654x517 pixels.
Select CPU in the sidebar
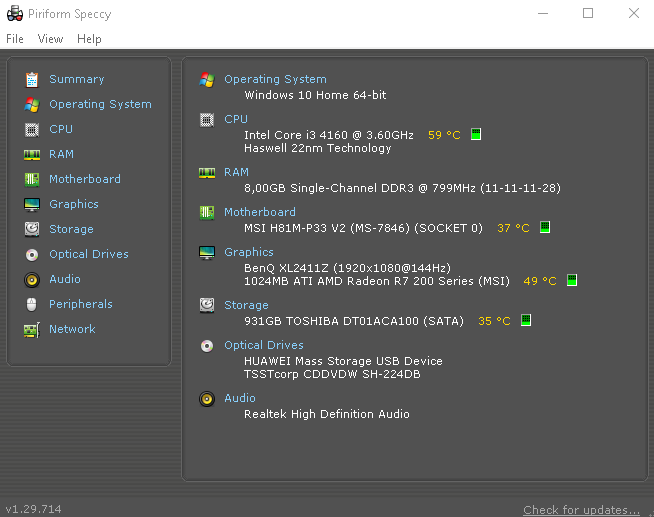(x=61, y=129)
